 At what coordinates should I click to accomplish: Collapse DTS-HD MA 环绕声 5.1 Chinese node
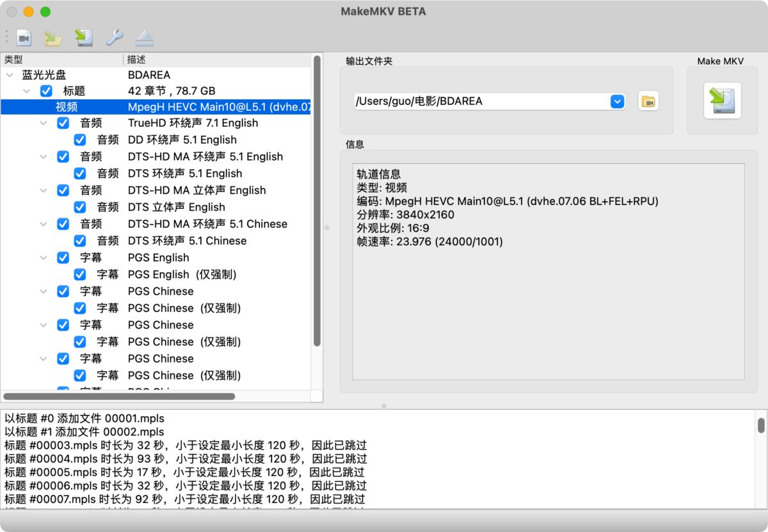(44, 224)
